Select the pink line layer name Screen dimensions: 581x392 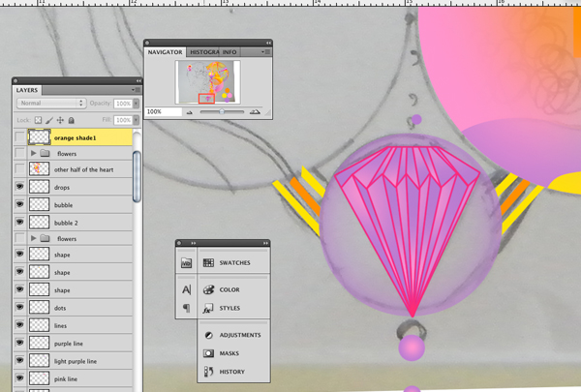coord(66,379)
